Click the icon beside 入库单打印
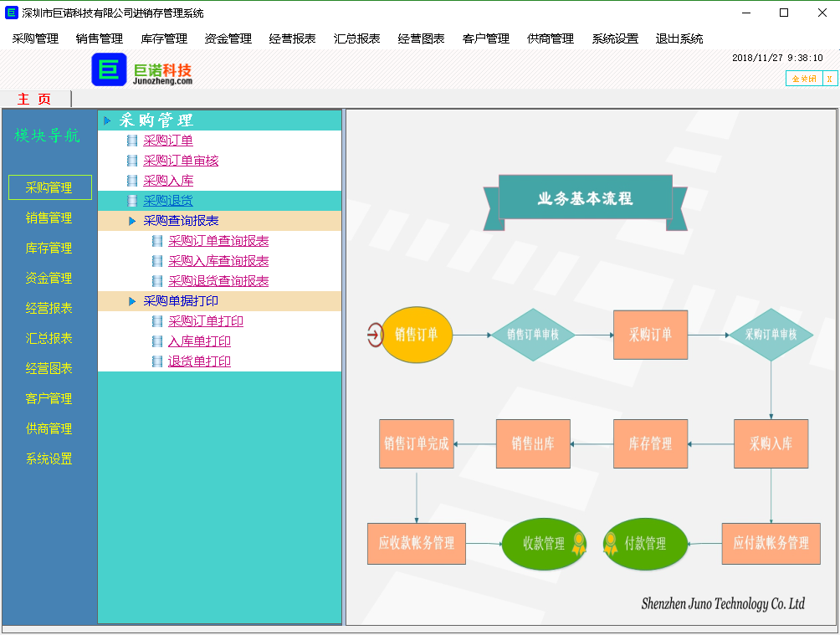This screenshot has height=635, width=840. tap(157, 341)
